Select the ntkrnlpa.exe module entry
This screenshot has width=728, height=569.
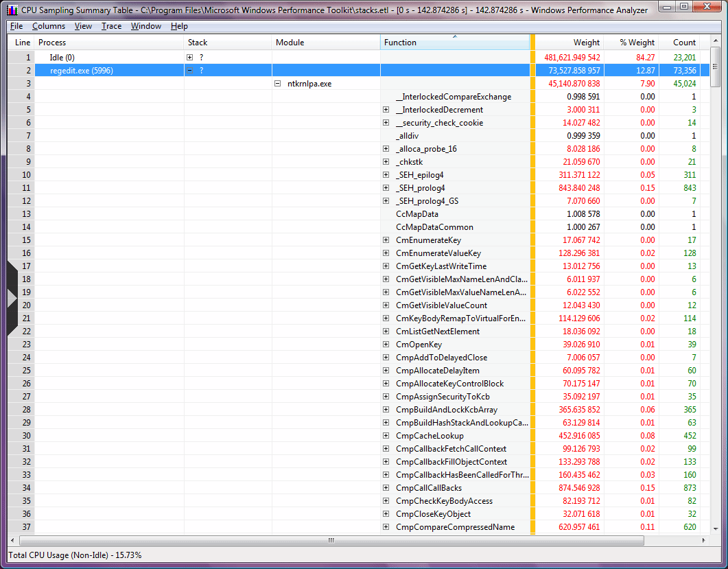click(x=309, y=84)
